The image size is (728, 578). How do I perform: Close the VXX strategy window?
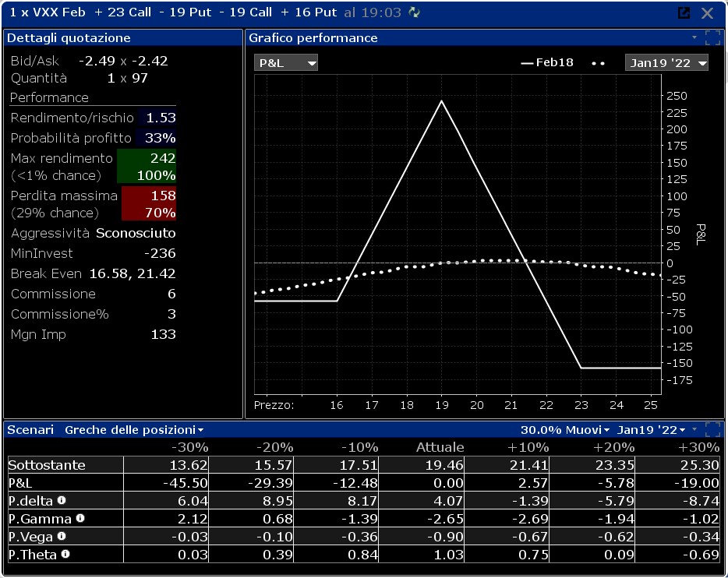[707, 13]
